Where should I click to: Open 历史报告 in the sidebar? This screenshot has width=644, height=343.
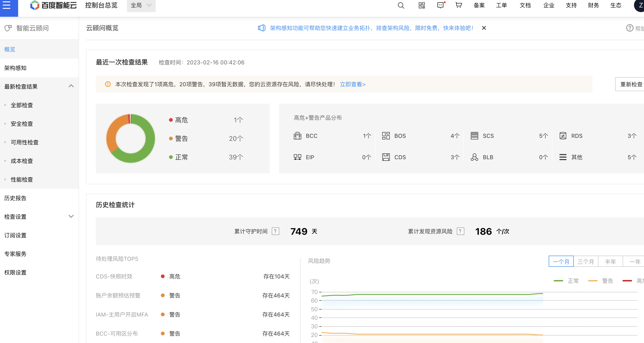pyautogui.click(x=39, y=198)
